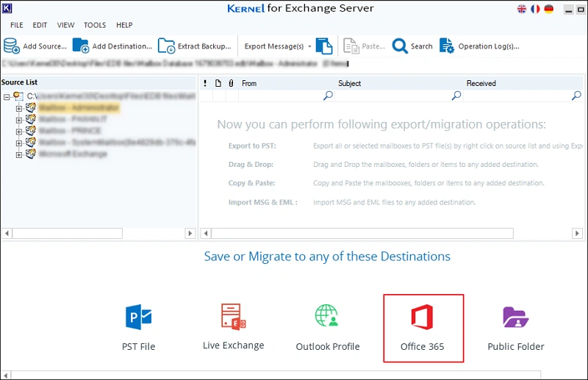Sort by the attachment paperclip column

(231, 83)
